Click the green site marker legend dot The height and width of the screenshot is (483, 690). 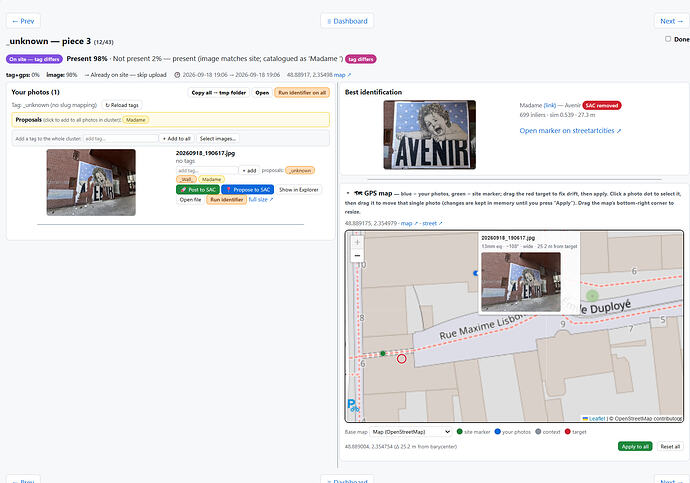coord(460,432)
